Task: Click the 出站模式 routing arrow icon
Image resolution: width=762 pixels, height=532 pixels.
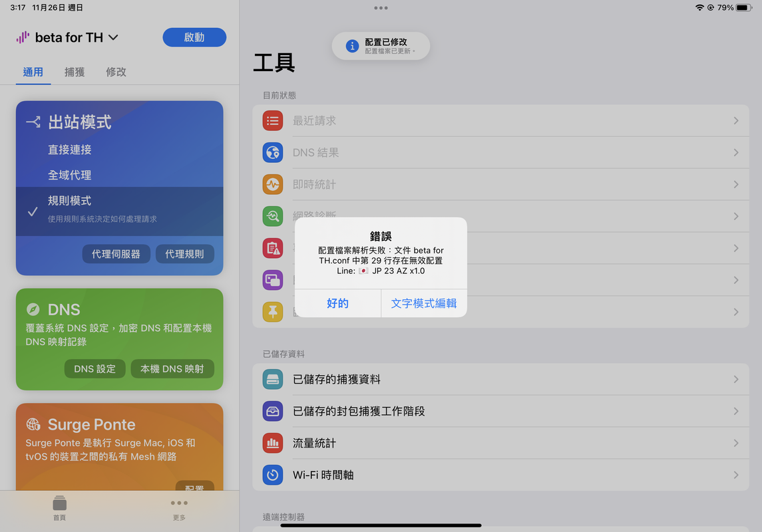Action: point(33,122)
